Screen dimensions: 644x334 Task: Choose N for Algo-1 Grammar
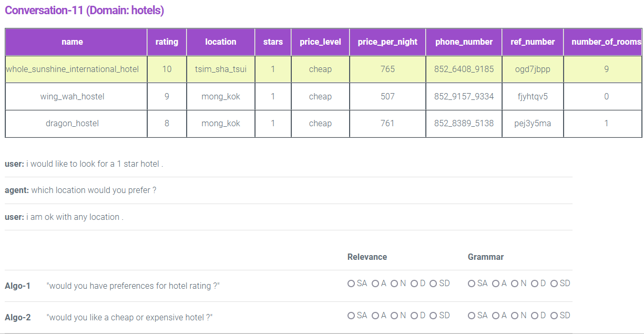[515, 284]
